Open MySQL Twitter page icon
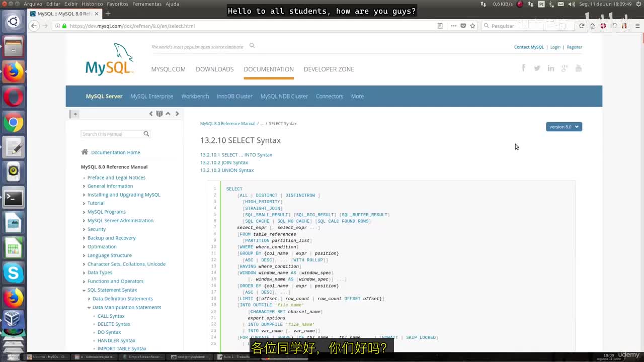Image resolution: width=644 pixels, height=362 pixels. [537, 68]
